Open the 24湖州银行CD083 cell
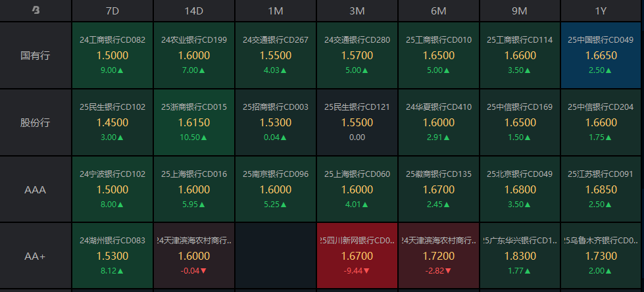644x292 pixels. pyautogui.click(x=112, y=256)
